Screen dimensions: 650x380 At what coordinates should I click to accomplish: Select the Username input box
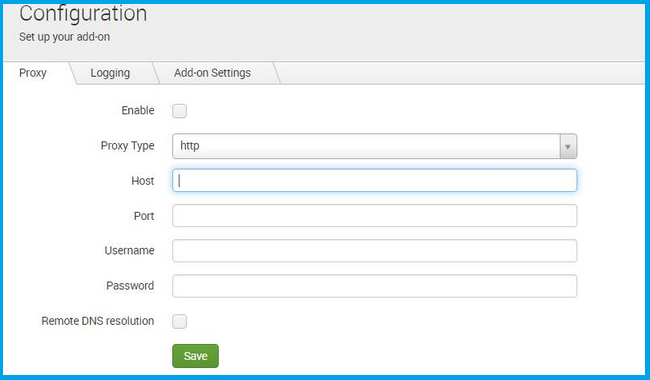374,251
